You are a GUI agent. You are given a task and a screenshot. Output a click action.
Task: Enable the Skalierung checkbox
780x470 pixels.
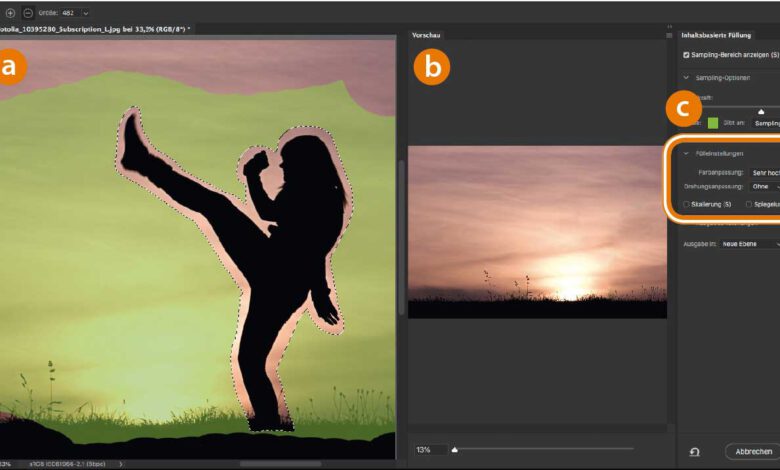tap(686, 204)
